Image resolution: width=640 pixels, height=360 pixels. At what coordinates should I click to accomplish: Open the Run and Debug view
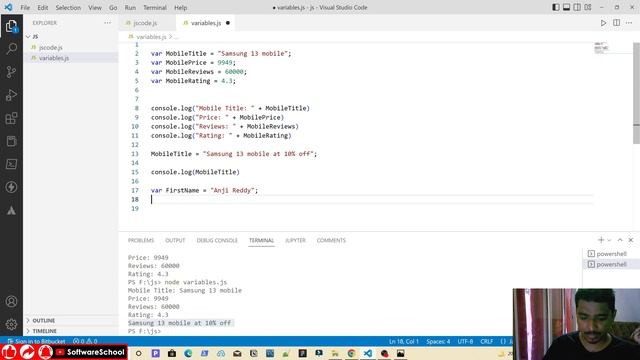pos(11,95)
